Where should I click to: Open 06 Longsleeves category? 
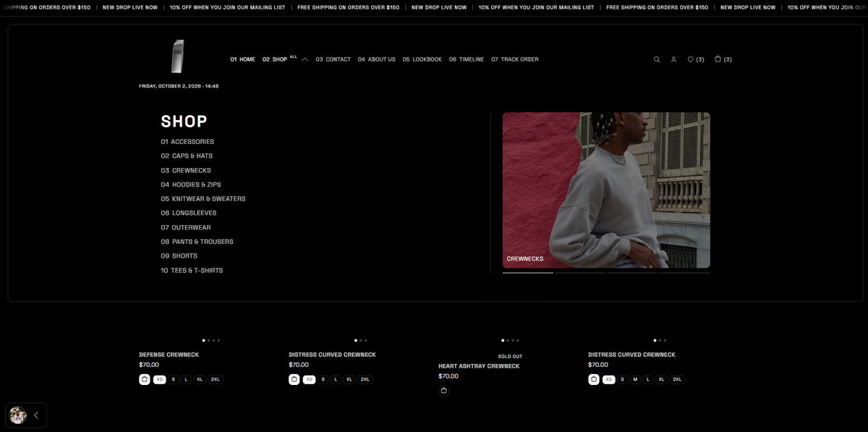189,213
